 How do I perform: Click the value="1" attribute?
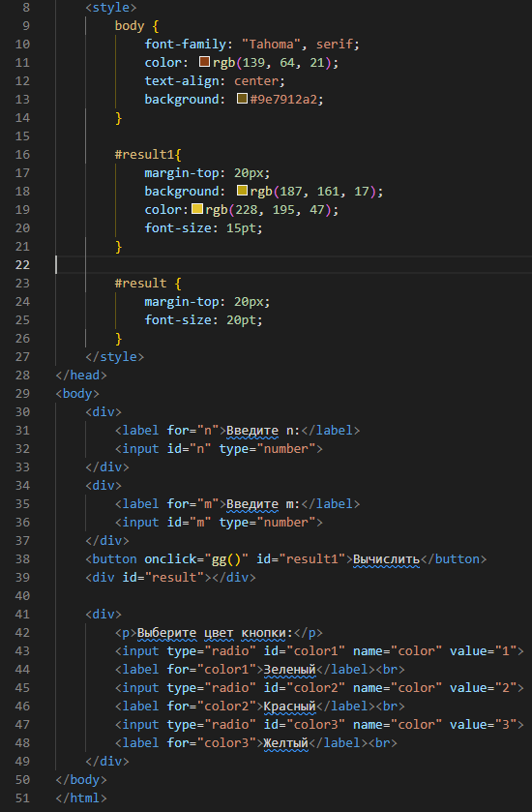[x=483, y=651]
